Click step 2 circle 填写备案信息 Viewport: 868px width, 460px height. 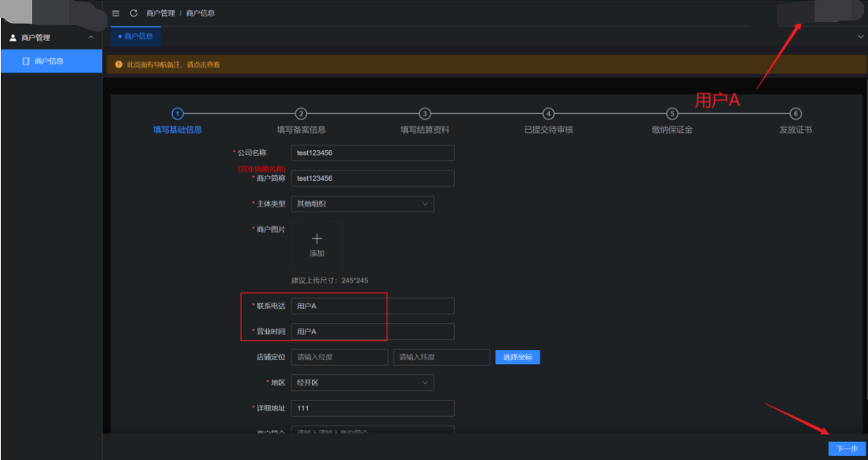point(301,113)
